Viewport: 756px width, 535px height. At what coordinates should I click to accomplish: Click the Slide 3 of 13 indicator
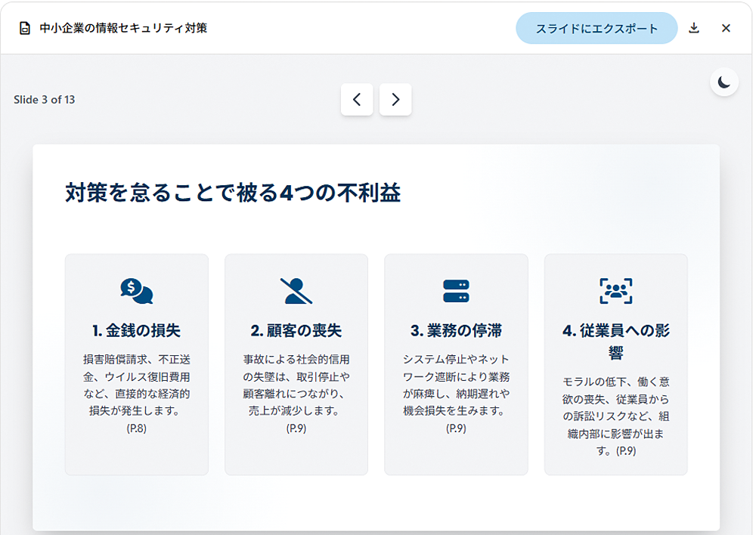pos(45,100)
